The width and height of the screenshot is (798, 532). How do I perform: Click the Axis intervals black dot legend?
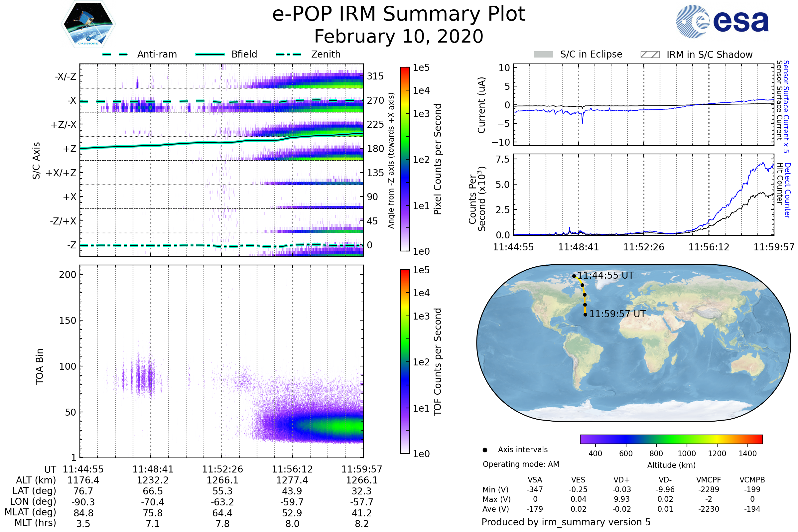click(x=485, y=450)
